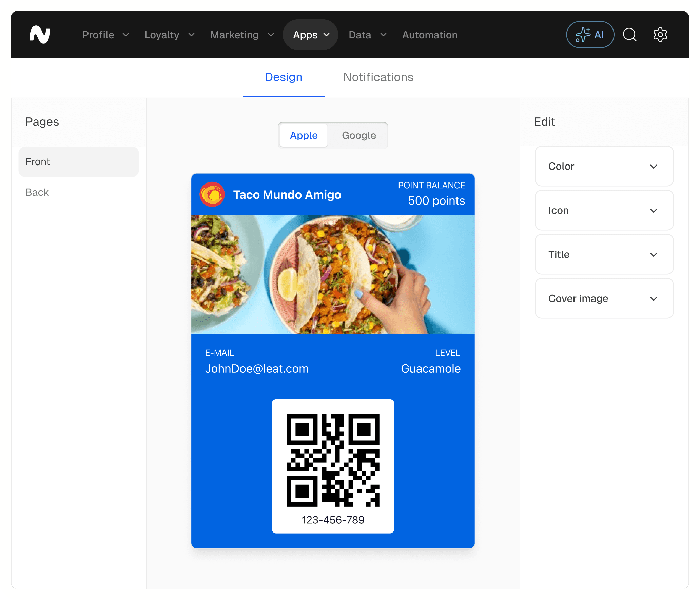This screenshot has height=600, width=700.
Task: Click the Taco Mundo round logo icon
Action: click(212, 194)
